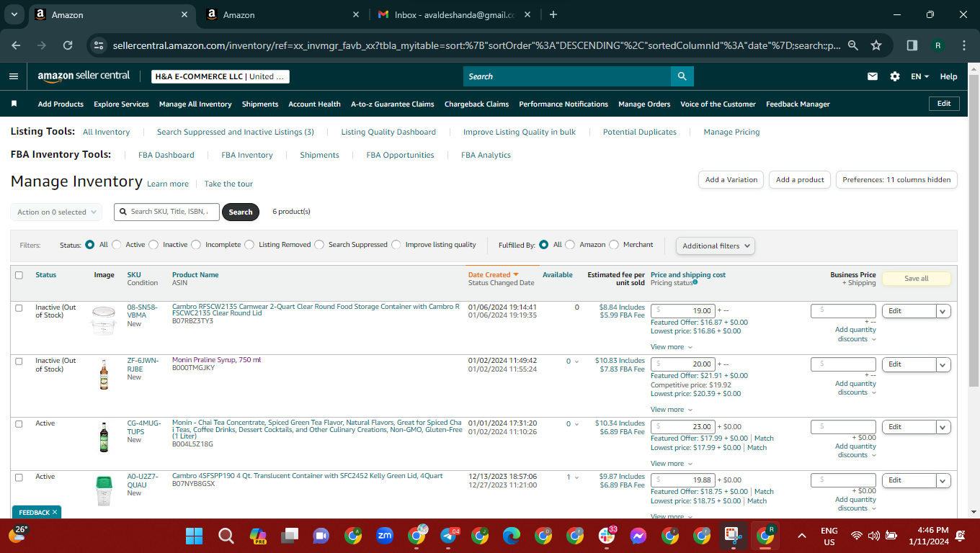980x553 pixels.
Task: Open the Chrome tab search chevron
Action: tap(16, 14)
